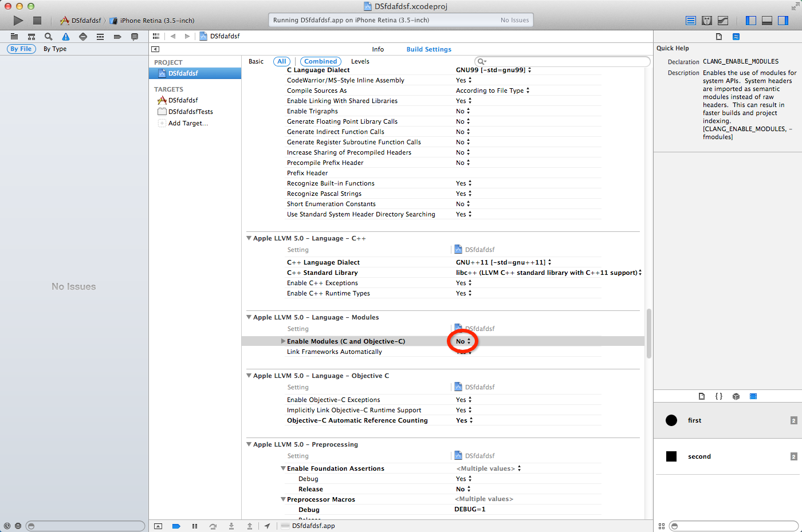Switch to the Info tab
The width and height of the screenshot is (802, 532).
(x=378, y=49)
